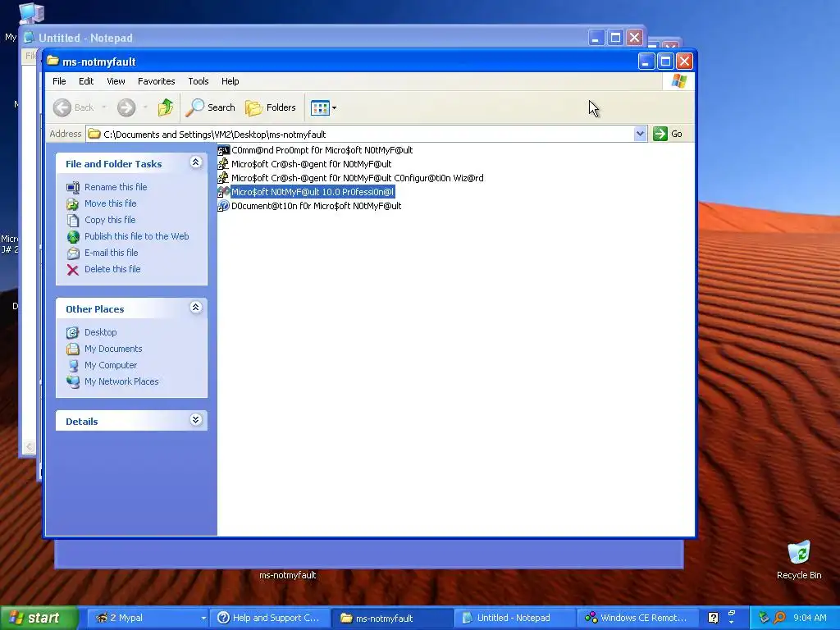Expand the Details panel
Screen dimensions: 840x630
coord(195,420)
